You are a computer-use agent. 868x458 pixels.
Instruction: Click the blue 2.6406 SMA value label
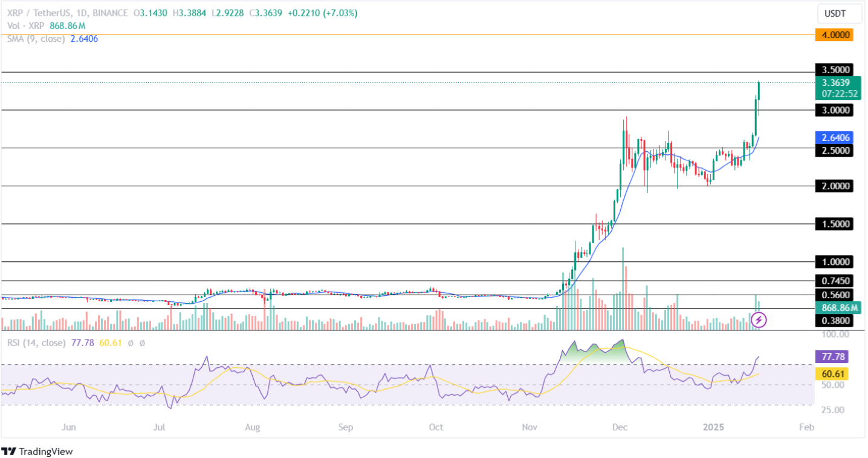coord(834,137)
